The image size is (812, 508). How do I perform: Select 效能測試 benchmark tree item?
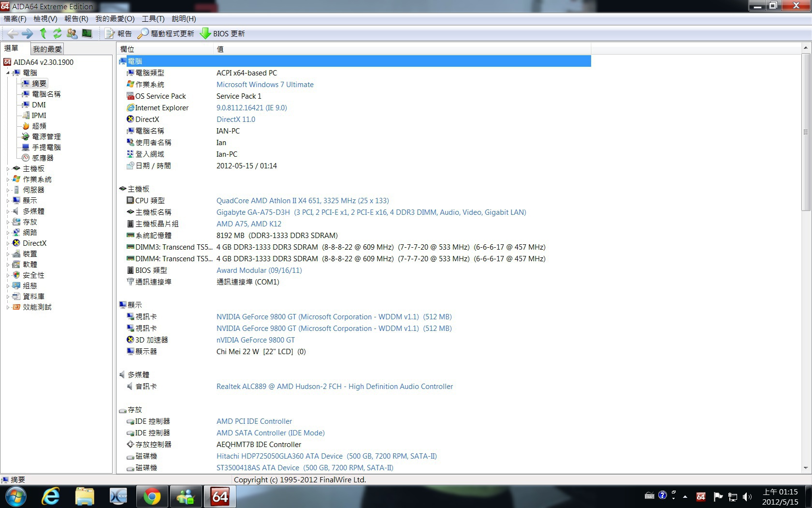37,307
